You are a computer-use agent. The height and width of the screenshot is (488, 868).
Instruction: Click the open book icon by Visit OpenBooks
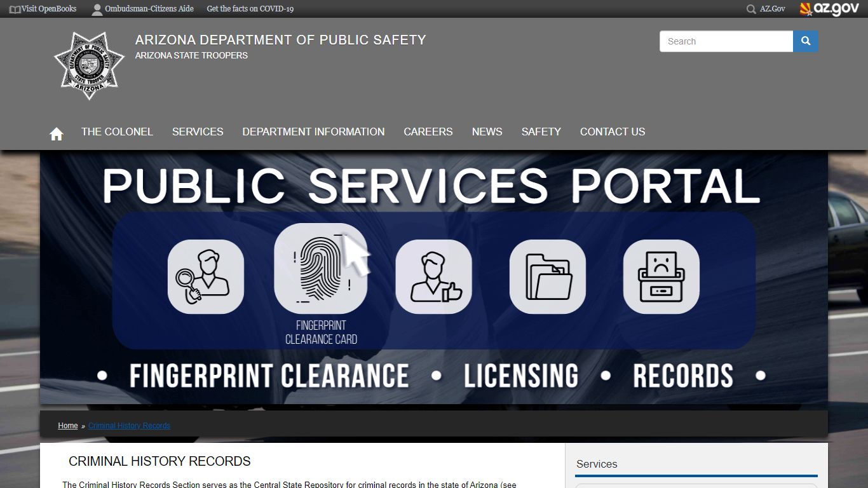pyautogui.click(x=15, y=9)
